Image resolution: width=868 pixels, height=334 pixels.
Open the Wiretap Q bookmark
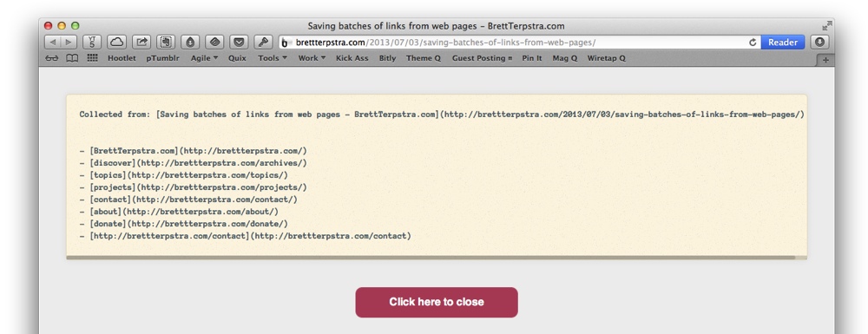point(606,58)
